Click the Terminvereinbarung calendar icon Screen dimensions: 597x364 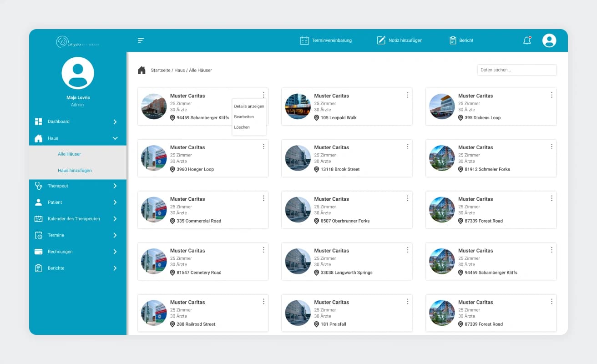tap(304, 40)
